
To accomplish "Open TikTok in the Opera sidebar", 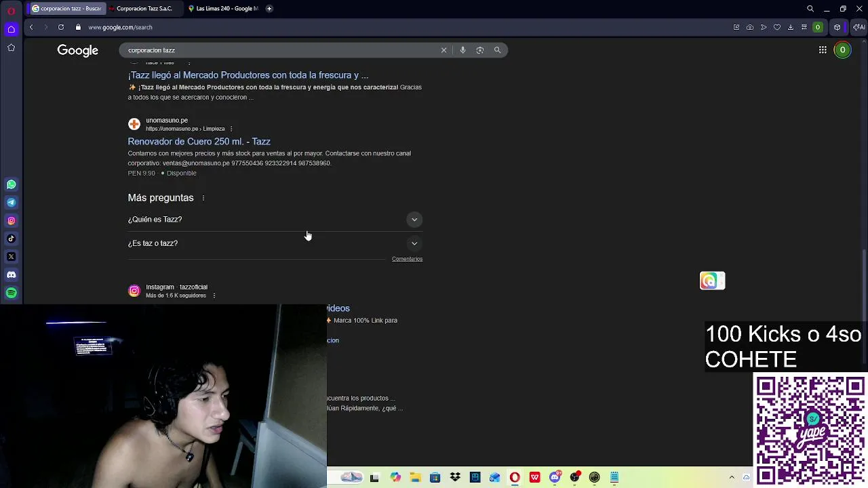I will pos(12,239).
